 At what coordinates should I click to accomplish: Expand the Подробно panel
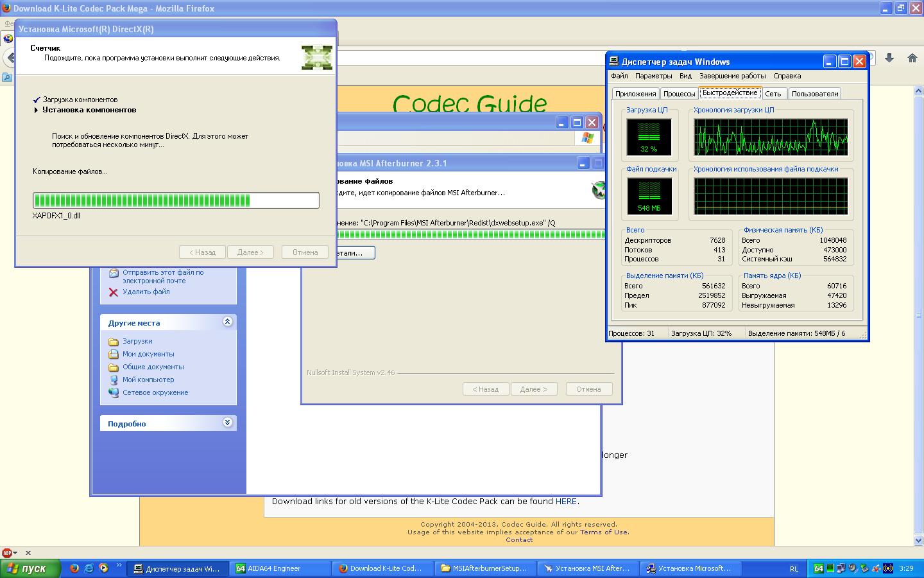point(227,423)
